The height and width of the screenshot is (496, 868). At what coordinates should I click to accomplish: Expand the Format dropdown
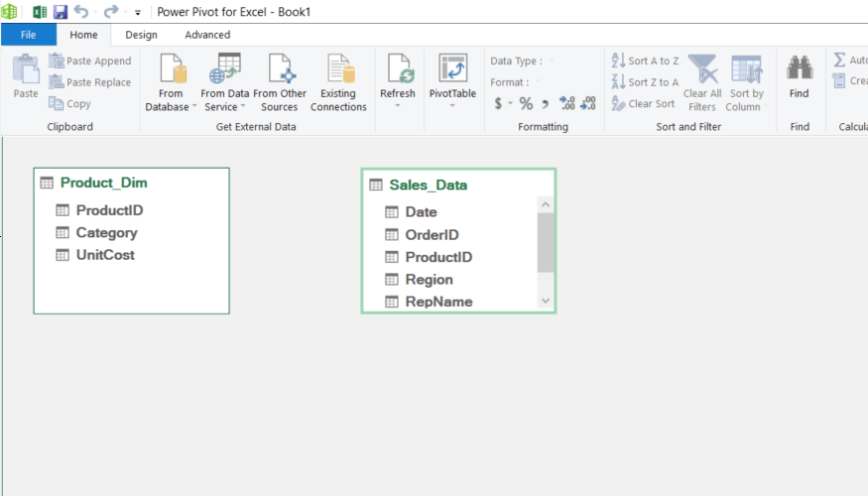point(538,82)
